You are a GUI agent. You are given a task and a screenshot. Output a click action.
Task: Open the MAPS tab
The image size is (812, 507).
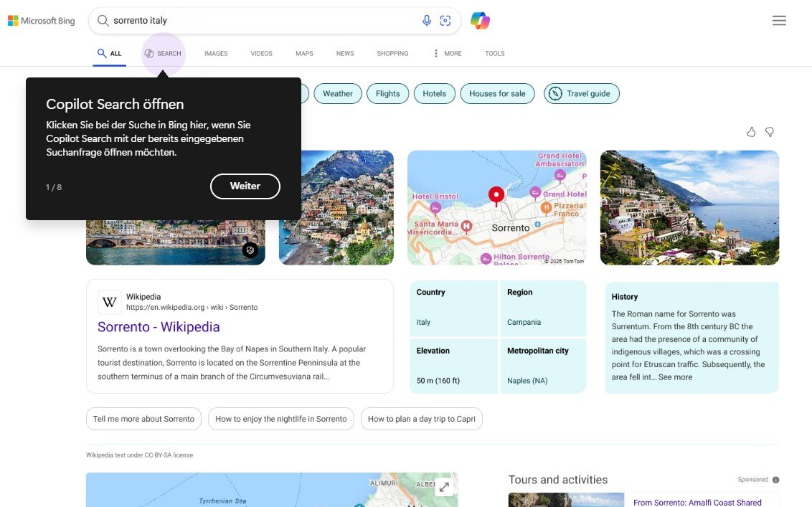[304, 53]
